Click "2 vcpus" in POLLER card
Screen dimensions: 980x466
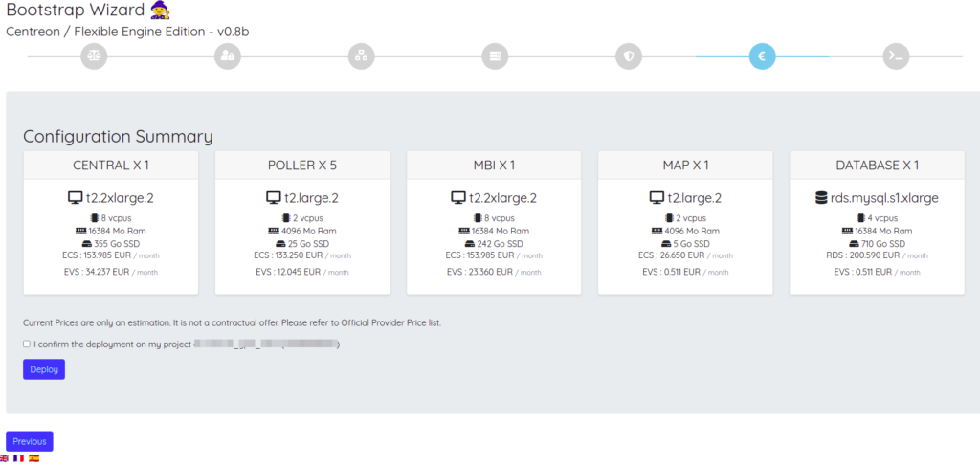tap(308, 218)
